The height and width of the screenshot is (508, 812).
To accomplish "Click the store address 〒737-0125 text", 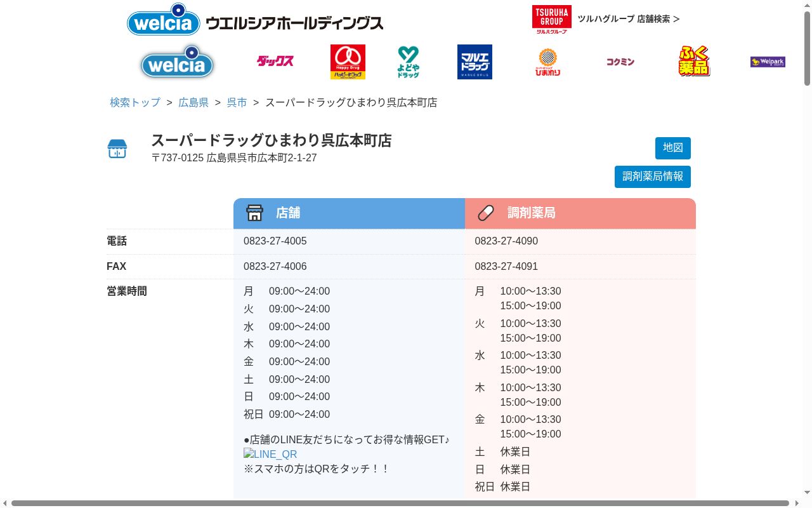I will (x=234, y=157).
